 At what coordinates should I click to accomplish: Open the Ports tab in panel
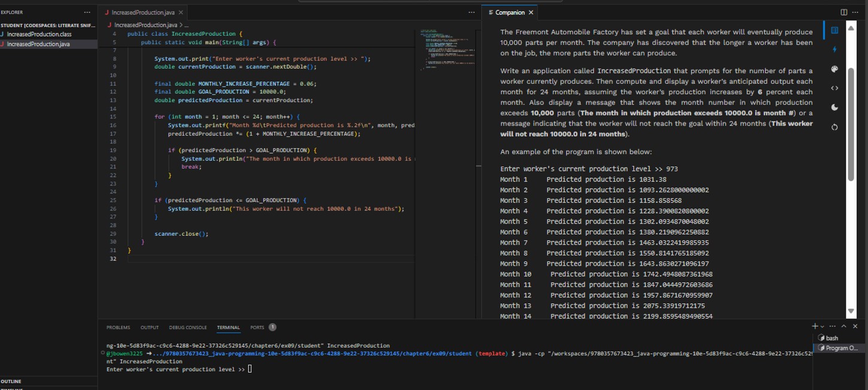(x=257, y=328)
